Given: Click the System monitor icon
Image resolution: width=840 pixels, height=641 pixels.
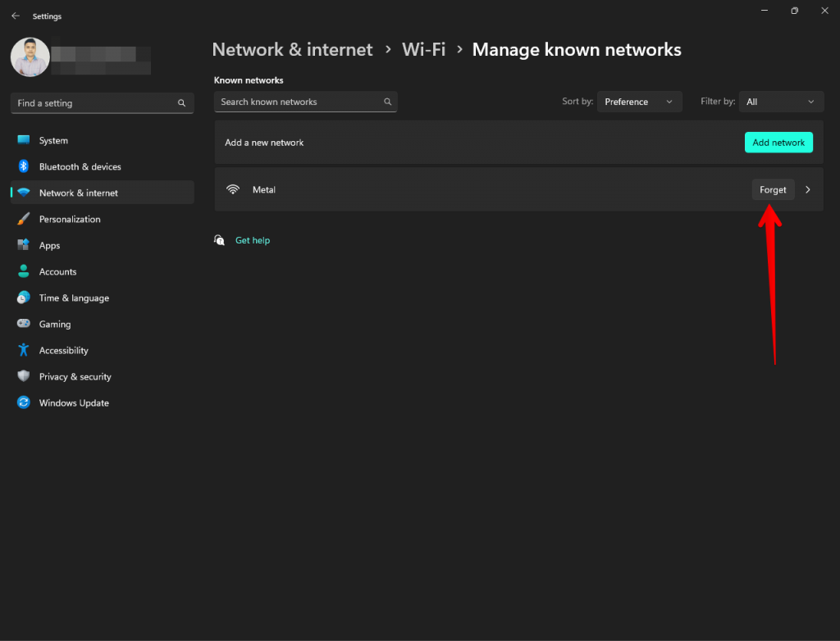Looking at the screenshot, I should [24, 140].
